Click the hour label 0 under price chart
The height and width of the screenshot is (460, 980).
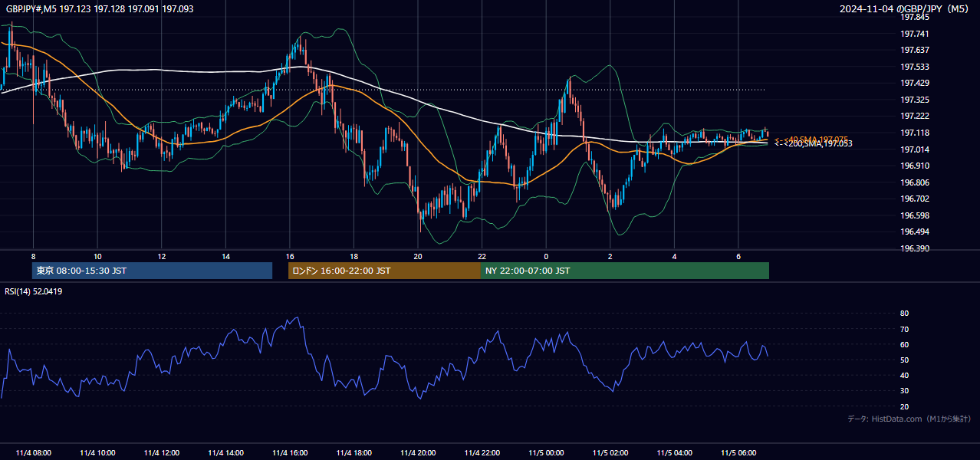click(x=546, y=256)
